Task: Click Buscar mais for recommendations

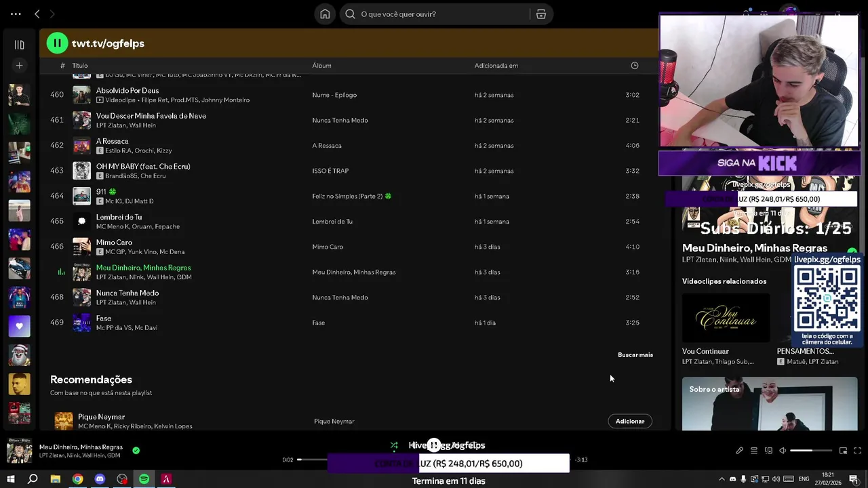Action: [635, 355]
